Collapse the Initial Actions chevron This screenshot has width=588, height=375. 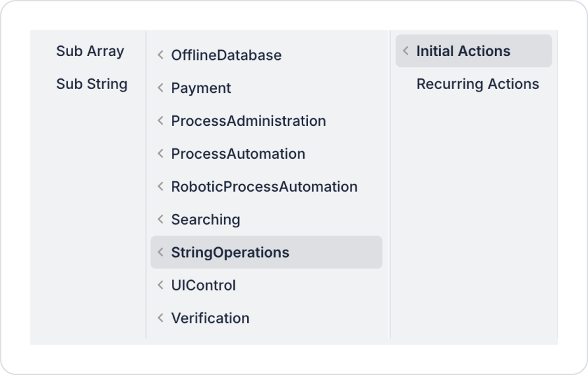406,51
